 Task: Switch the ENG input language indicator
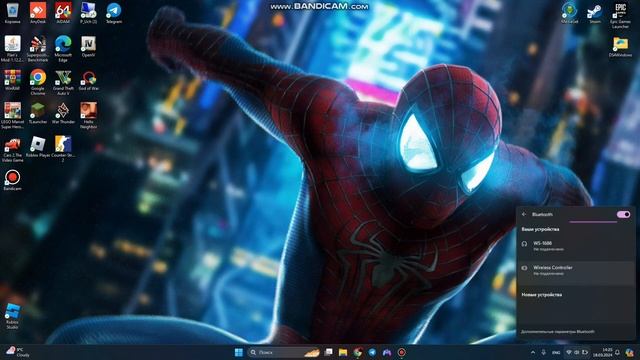coord(556,352)
